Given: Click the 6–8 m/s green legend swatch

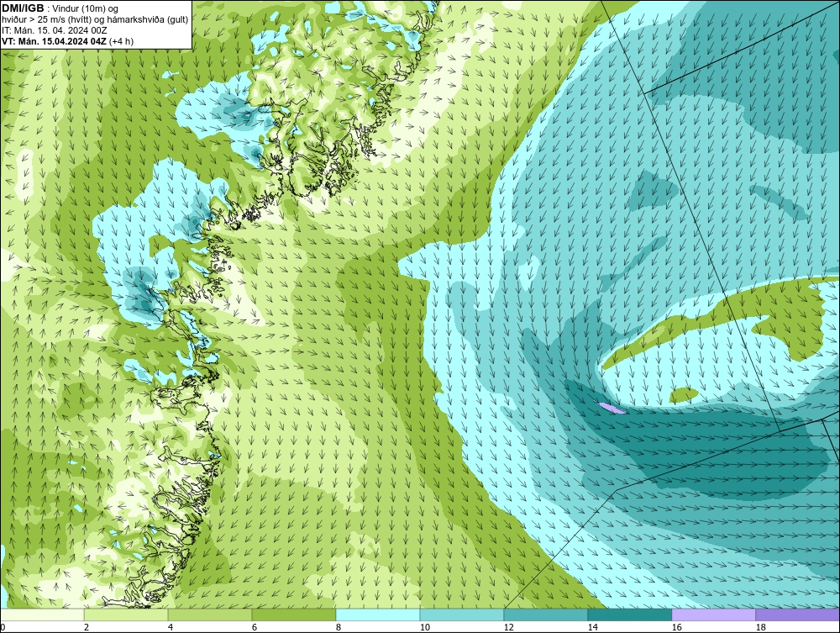Looking at the screenshot, I should coord(294,615).
